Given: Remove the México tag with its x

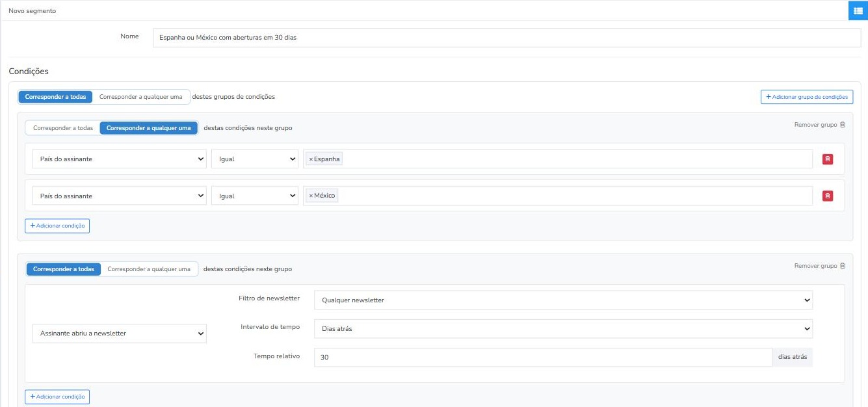Looking at the screenshot, I should point(311,196).
